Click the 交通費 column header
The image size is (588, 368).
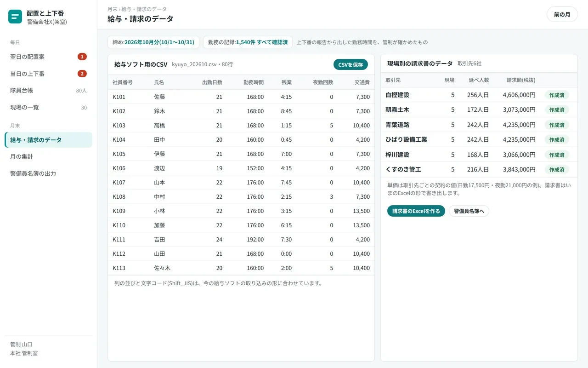(362, 82)
